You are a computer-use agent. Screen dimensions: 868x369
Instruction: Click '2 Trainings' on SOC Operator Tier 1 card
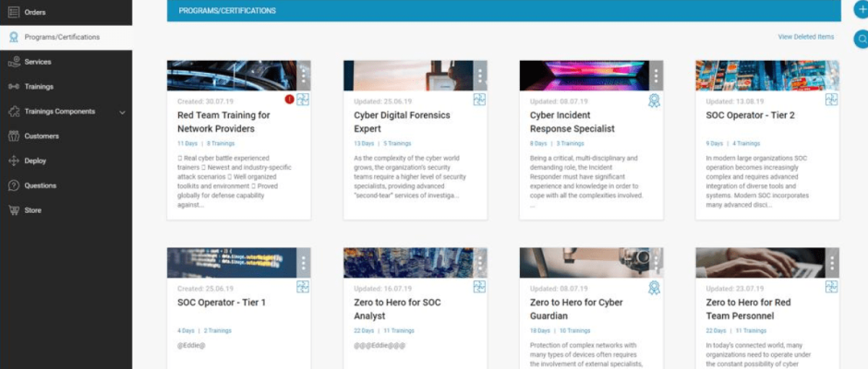218,331
